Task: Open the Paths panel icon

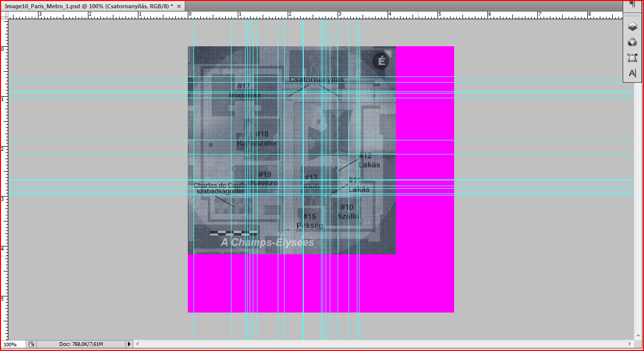Action: pyautogui.click(x=632, y=58)
